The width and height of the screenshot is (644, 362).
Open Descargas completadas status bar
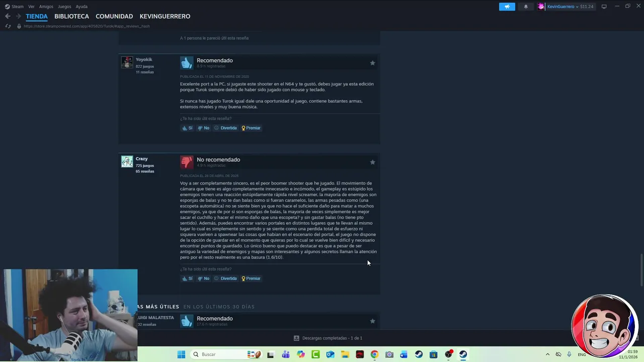point(328,338)
